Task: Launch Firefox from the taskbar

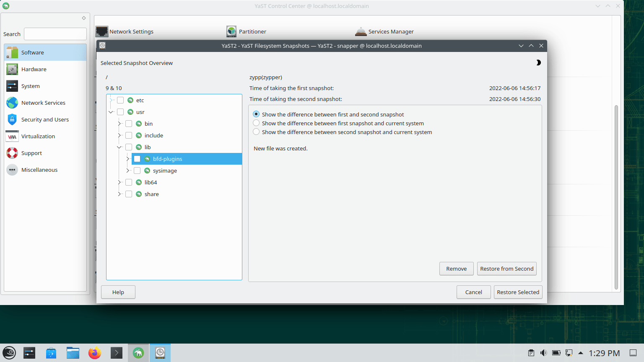Action: 95,353
